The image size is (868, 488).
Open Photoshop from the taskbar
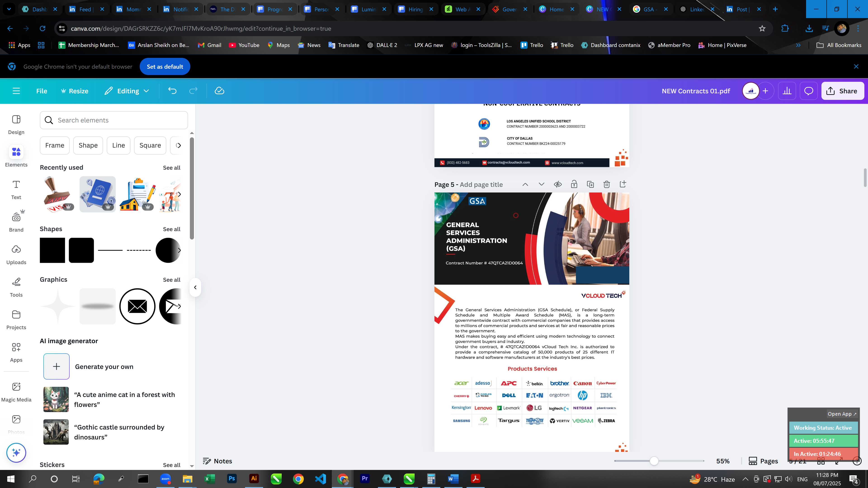[x=232, y=479]
